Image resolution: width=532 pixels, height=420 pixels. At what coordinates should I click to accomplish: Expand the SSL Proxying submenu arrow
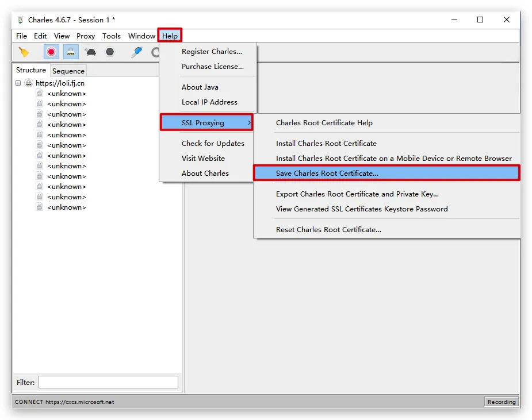pos(248,123)
